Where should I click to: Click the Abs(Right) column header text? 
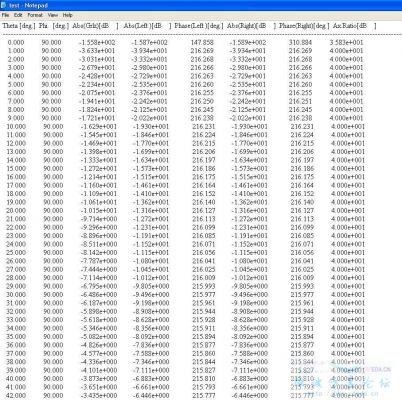(247, 26)
